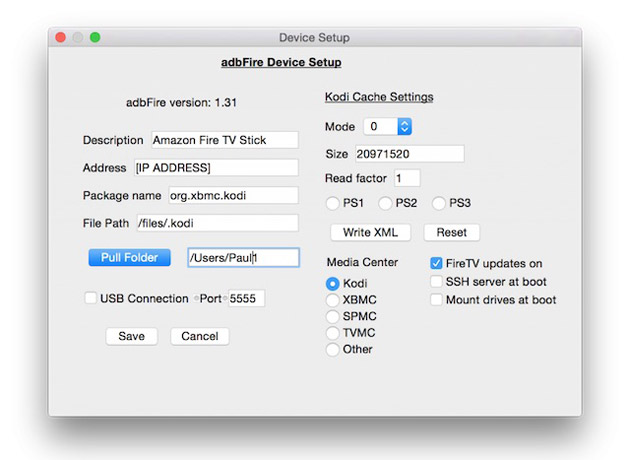Enable Mount drives at boot

(436, 300)
